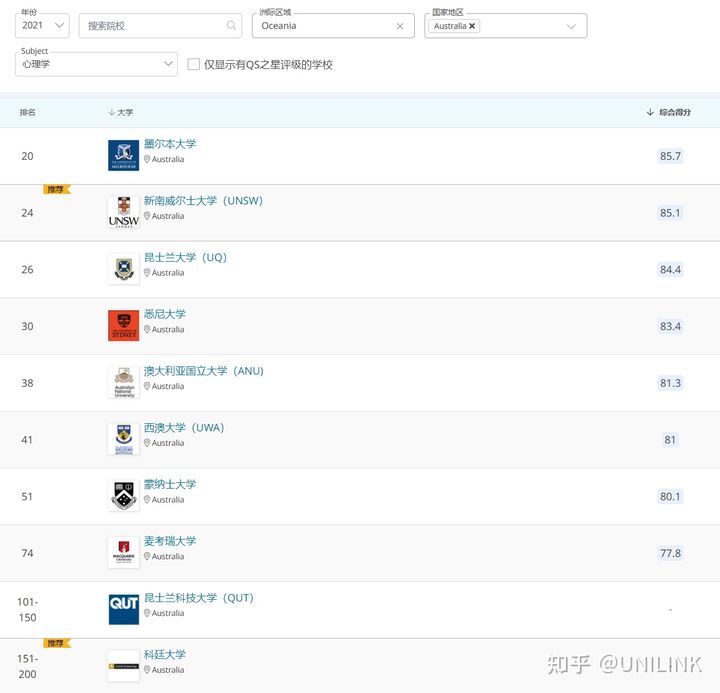Click the University of Melbourne logo
Image resolution: width=720 pixels, height=693 pixels.
pos(124,155)
